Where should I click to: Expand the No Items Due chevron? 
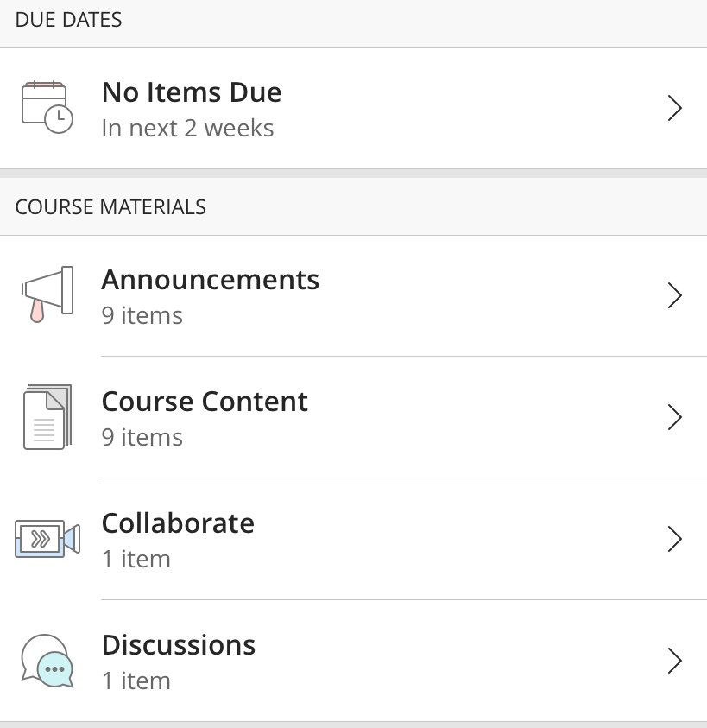point(674,108)
